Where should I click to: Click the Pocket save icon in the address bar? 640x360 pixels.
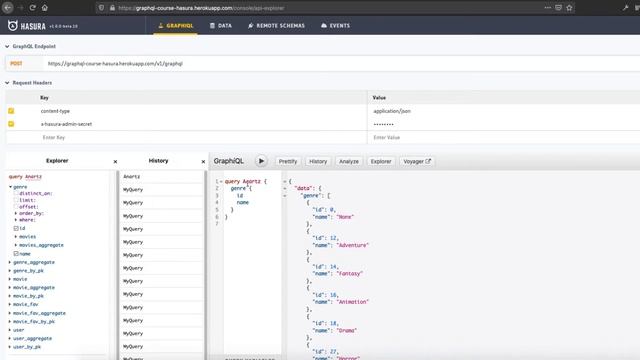(x=558, y=8)
